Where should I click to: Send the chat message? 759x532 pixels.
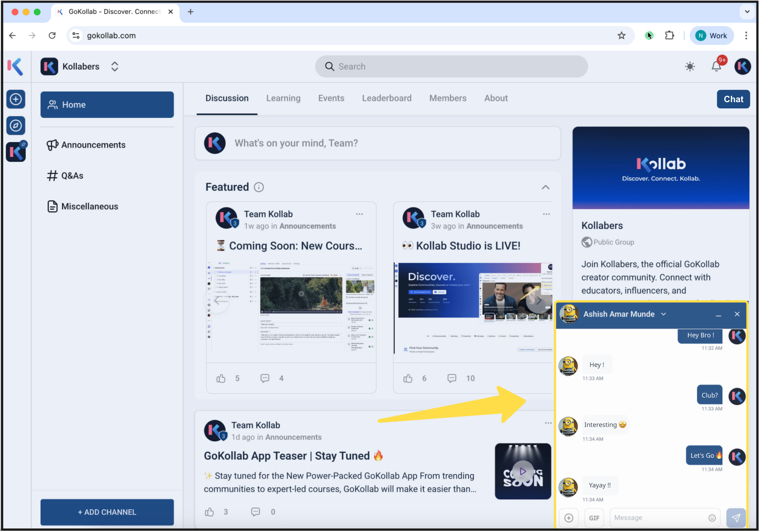coord(736,518)
